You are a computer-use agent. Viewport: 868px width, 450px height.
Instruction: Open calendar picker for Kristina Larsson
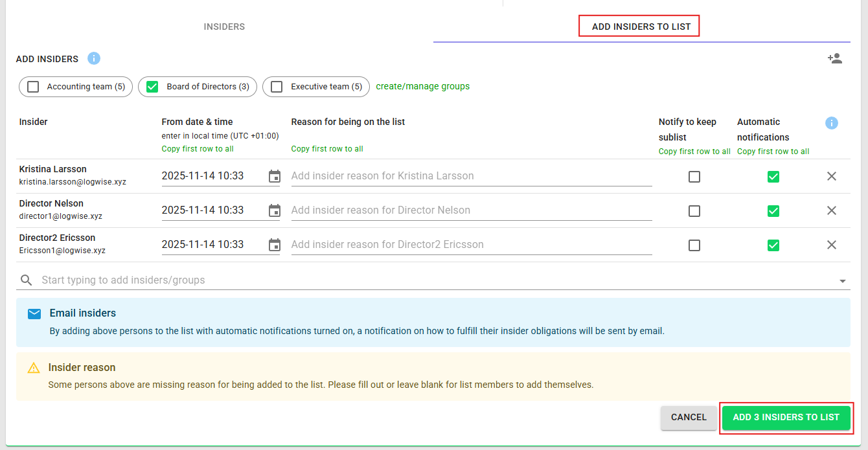click(x=275, y=176)
